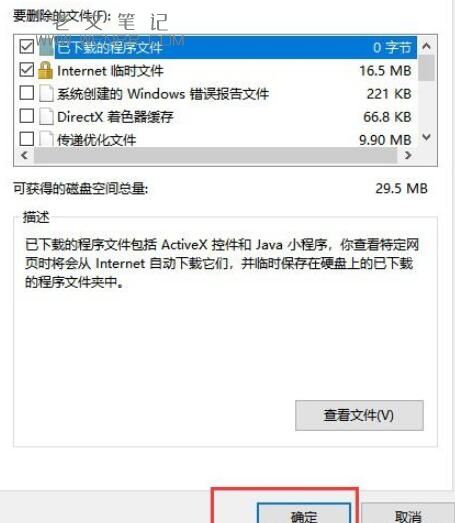Screen dimensions: 455x523
Task: Enable the DirectX 着色器缓存 checkbox
Action: point(26,116)
